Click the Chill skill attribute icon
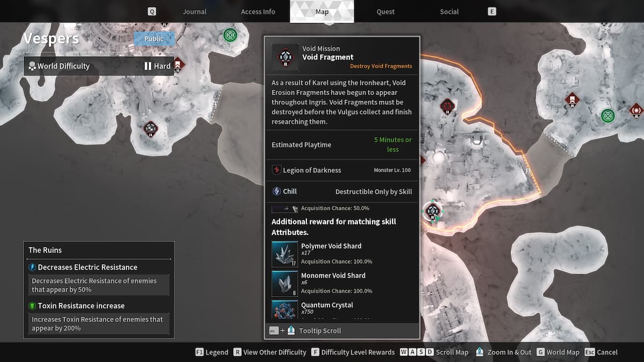Screen dimensions: 644x362 coord(276,191)
